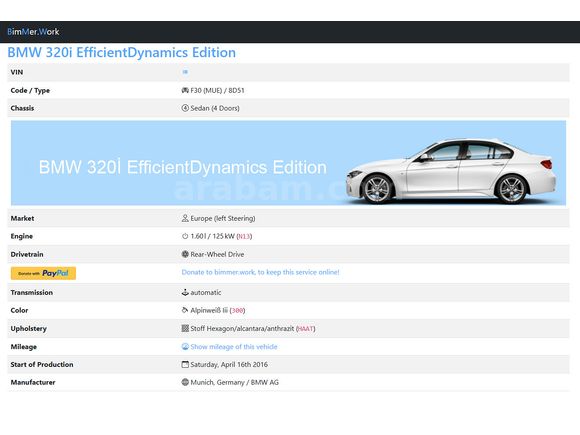Viewport: 580px width, 435px height.
Task: Click the gearshift icon beside automatic
Action: pos(185,292)
